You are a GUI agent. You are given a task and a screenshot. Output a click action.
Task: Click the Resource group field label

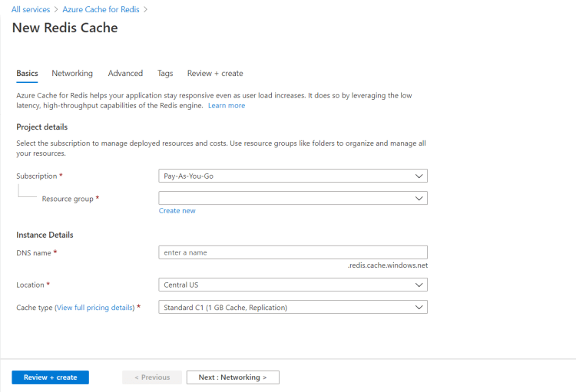pos(68,199)
